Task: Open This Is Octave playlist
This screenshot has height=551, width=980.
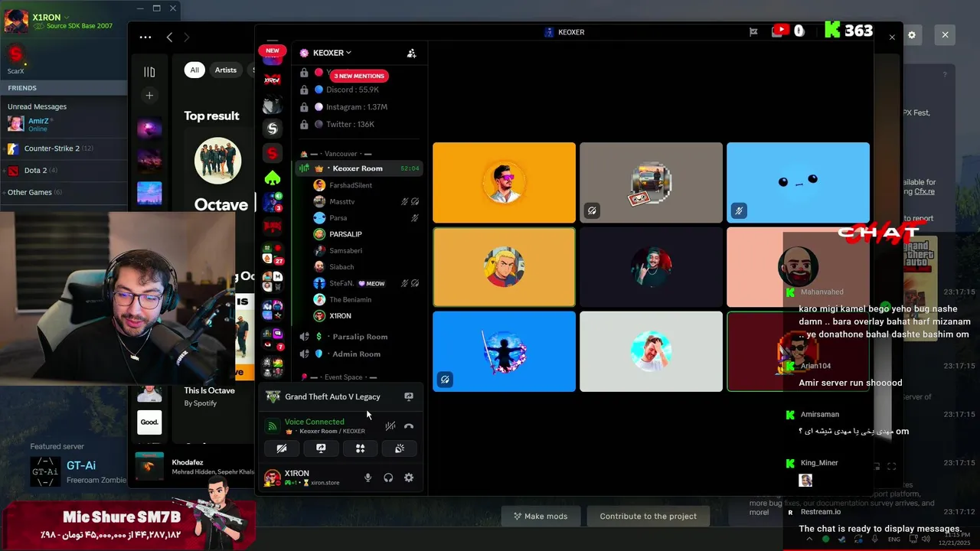Action: point(209,391)
